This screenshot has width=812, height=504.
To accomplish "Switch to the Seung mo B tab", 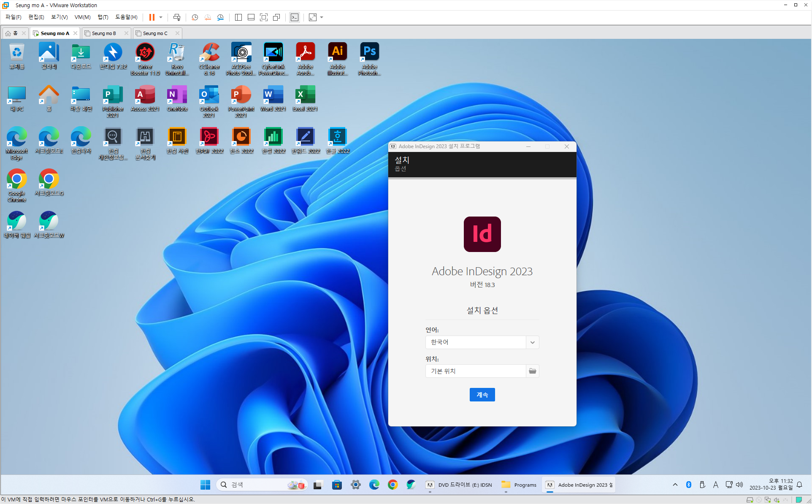I will (x=104, y=33).
